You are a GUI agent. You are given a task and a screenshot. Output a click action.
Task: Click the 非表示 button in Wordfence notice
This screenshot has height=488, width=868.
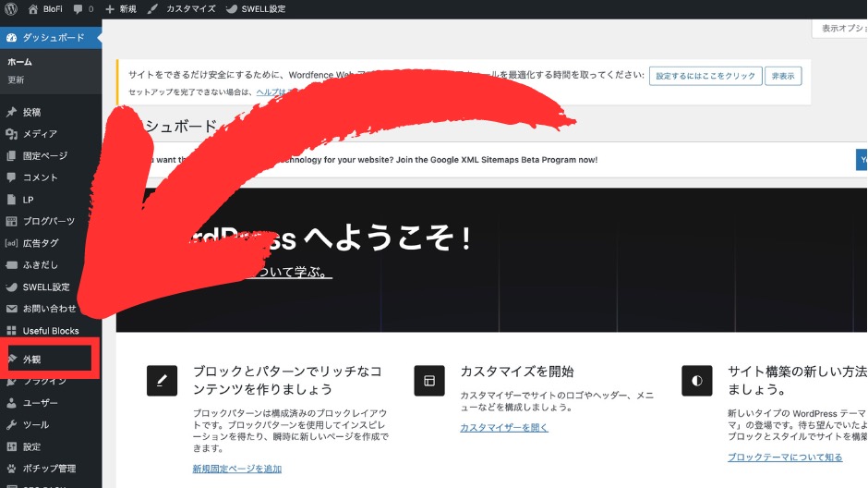coord(783,76)
